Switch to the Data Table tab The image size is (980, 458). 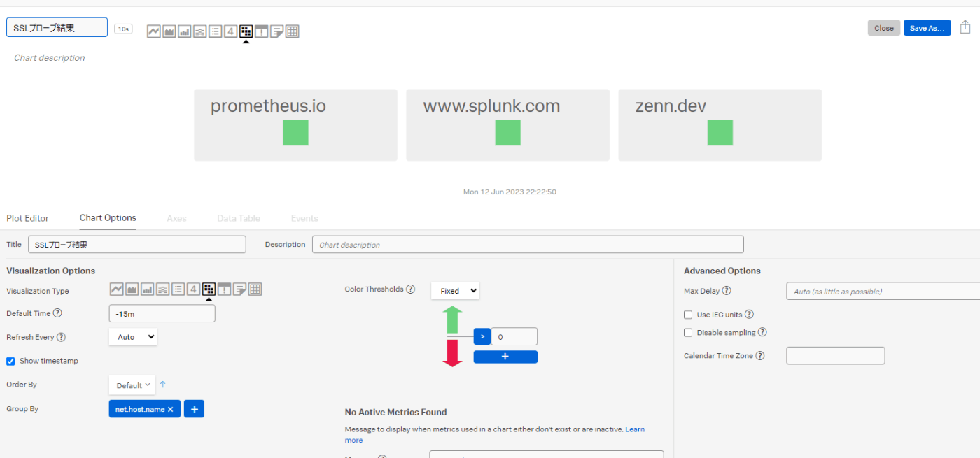click(x=239, y=218)
